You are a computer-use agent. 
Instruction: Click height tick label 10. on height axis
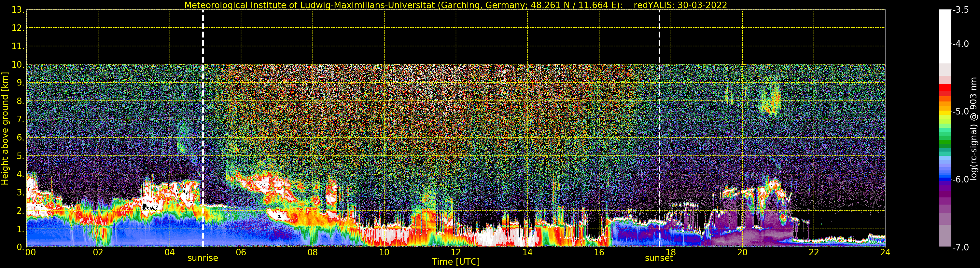18,65
